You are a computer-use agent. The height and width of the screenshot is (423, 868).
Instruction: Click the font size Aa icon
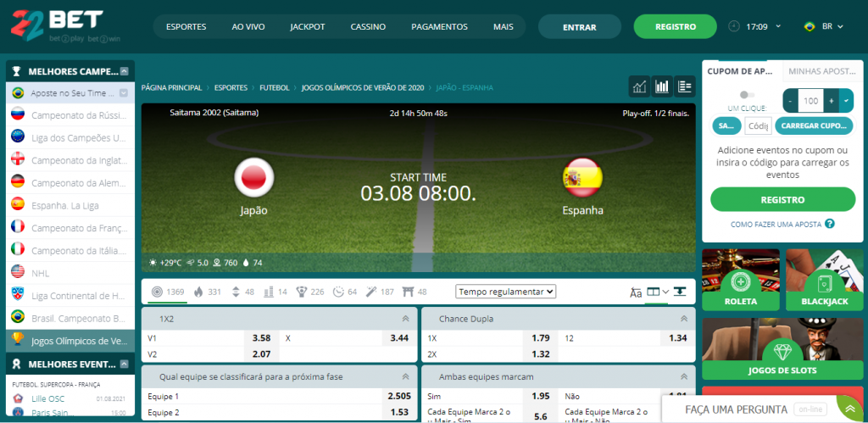[636, 292]
